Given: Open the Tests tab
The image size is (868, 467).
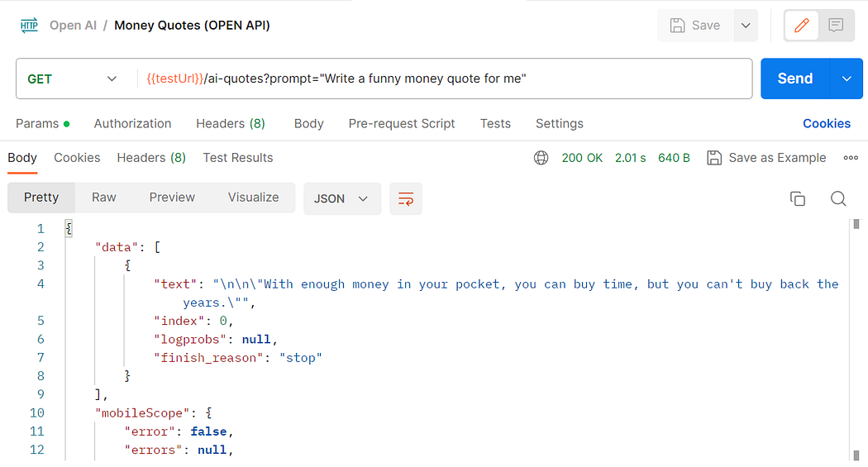Looking at the screenshot, I should (x=495, y=123).
